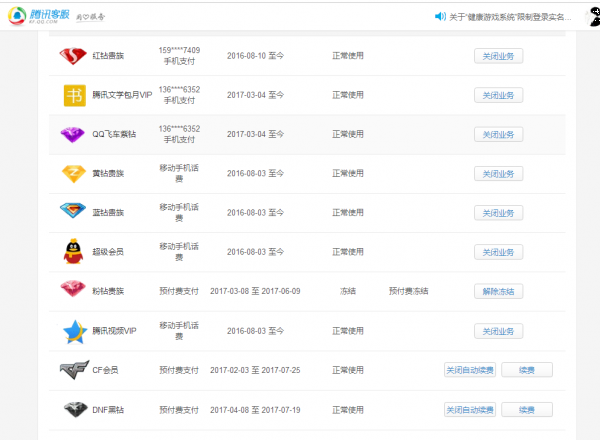600x440 pixels.
Task: Click the DNF黑钻 service name
Action: point(108,410)
